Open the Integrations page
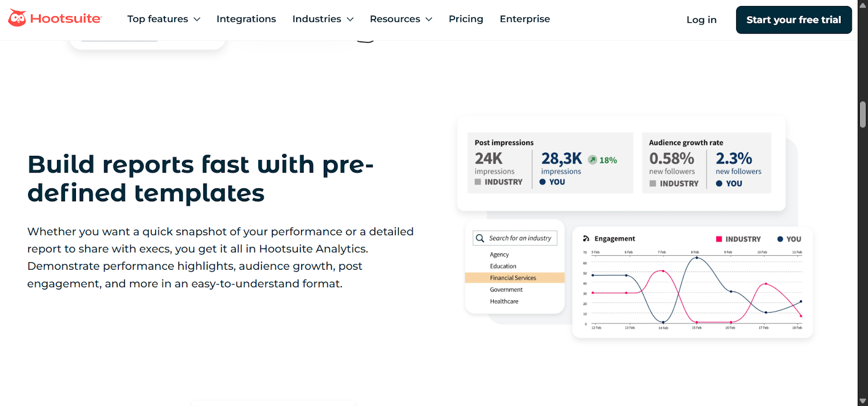This screenshot has height=406, width=868. (246, 19)
